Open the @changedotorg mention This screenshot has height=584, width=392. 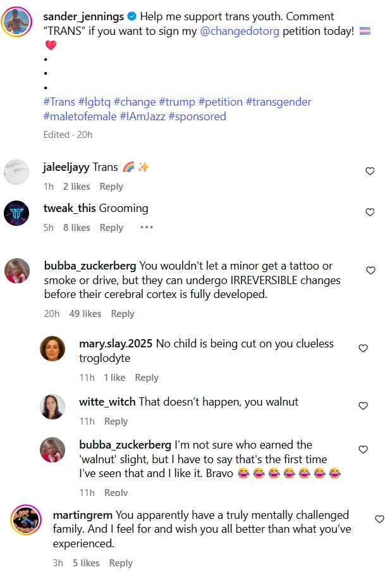pos(240,31)
